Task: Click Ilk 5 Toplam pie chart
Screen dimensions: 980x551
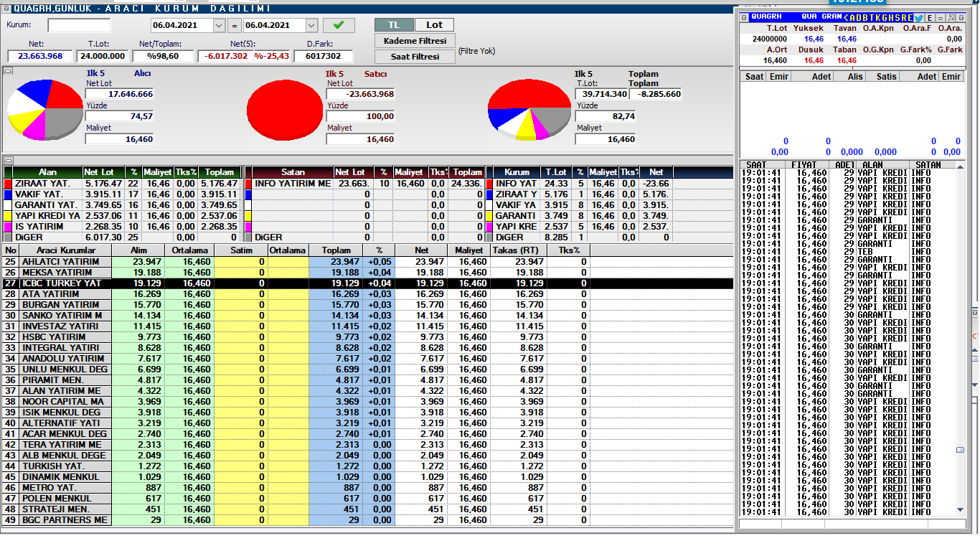Action: 529,110
